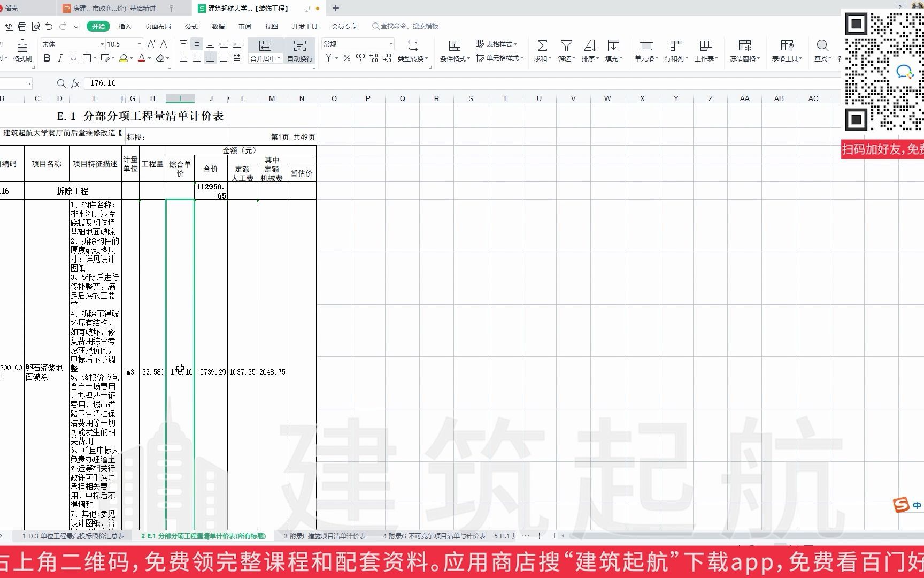
Task: Click the Table Tools (表格工具) icon
Action: coord(787,45)
